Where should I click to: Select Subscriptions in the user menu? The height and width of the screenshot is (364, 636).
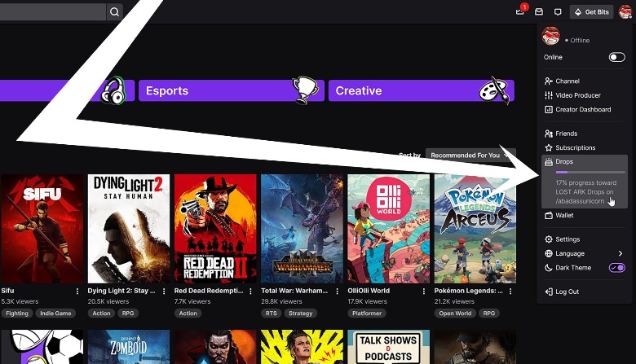(x=575, y=148)
